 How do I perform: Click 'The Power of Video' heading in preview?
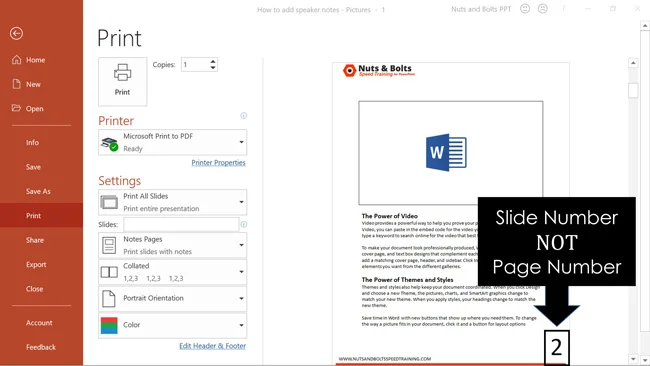(390, 216)
